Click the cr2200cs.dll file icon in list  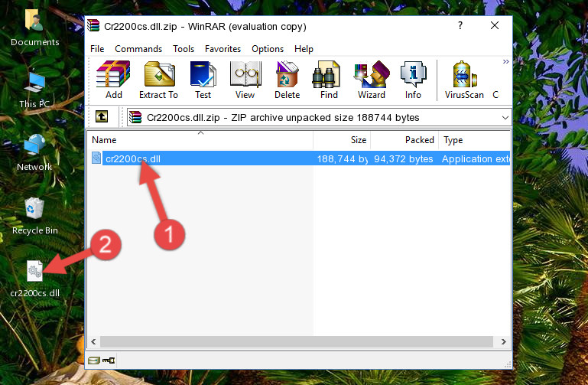pos(96,158)
